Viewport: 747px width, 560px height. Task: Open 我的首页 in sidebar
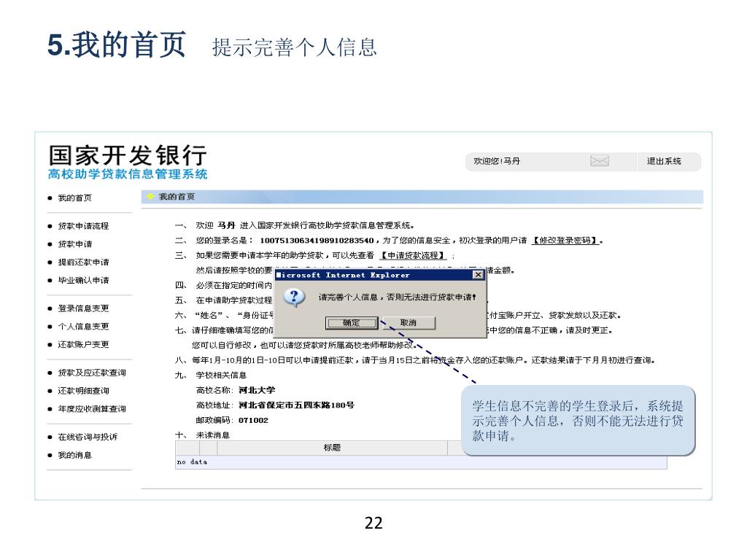(75, 198)
